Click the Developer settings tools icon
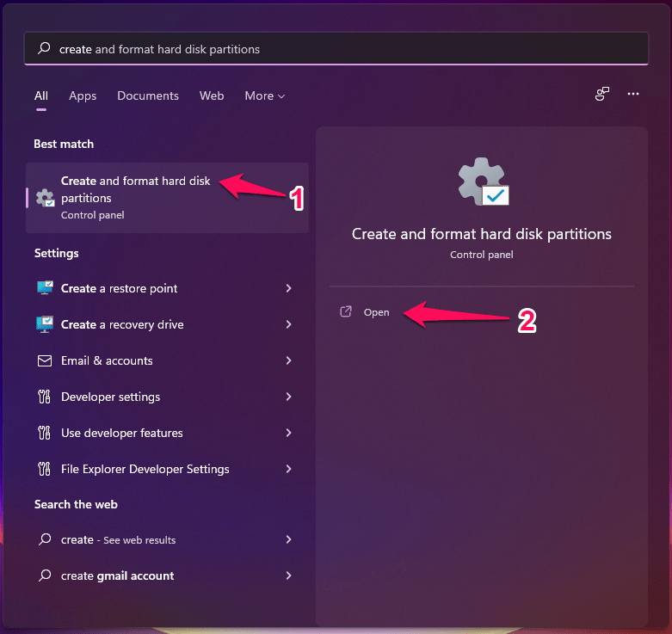Screen dimensions: 672x634 click(45, 397)
